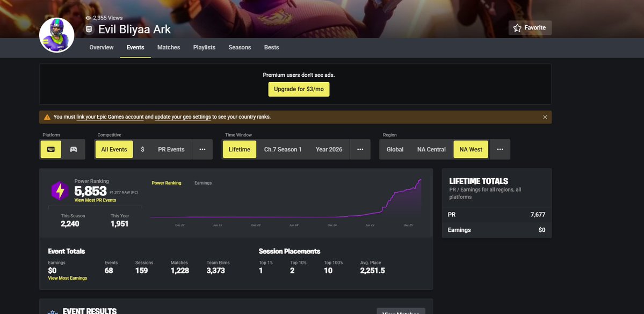Select keyboard and mouse platform filter
The image size is (644, 314).
pos(51,149)
